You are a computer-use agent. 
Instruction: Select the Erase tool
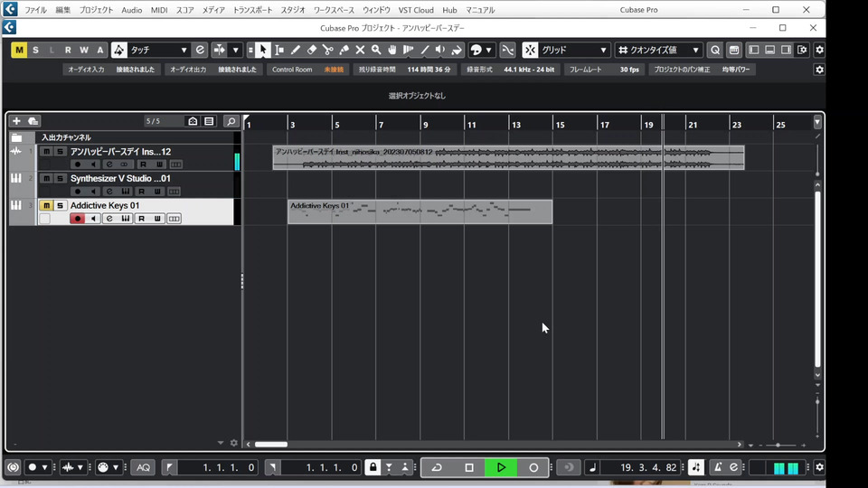click(x=312, y=50)
